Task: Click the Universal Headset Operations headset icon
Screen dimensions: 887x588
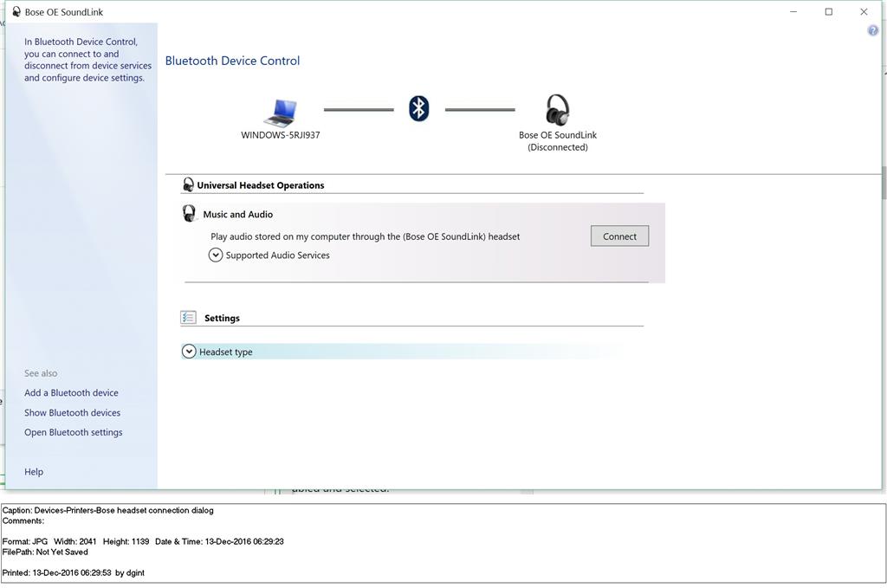Action: tap(188, 184)
